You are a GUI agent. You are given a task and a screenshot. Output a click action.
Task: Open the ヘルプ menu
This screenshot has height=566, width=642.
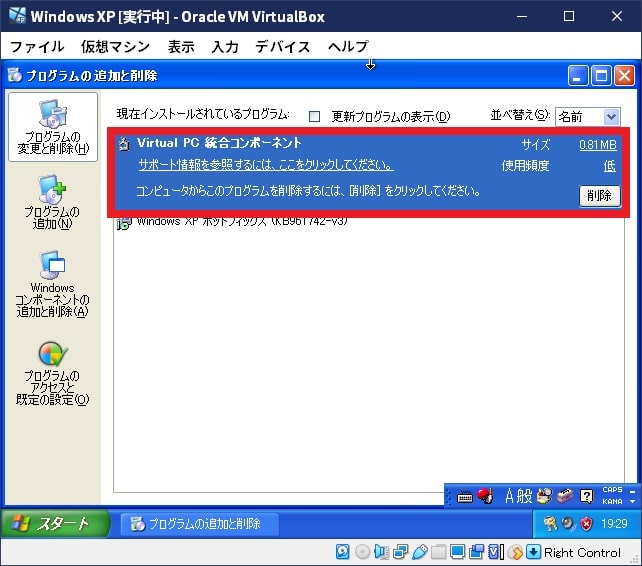click(x=348, y=46)
